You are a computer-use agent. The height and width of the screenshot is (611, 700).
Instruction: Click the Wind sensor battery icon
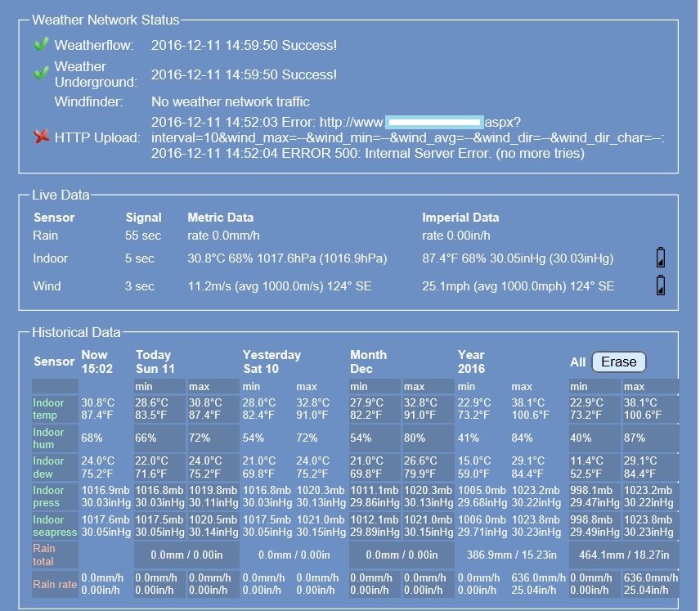pyautogui.click(x=661, y=285)
